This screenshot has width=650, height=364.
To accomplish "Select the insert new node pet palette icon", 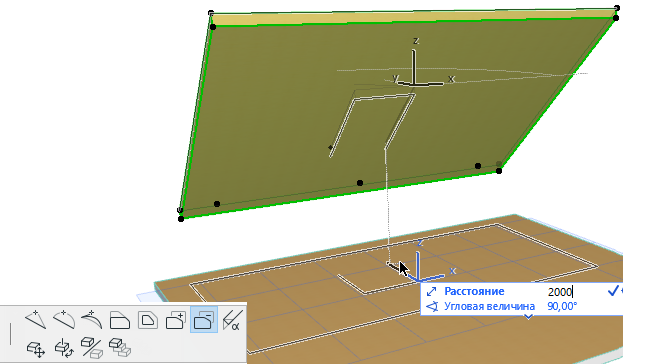I will click(36, 320).
